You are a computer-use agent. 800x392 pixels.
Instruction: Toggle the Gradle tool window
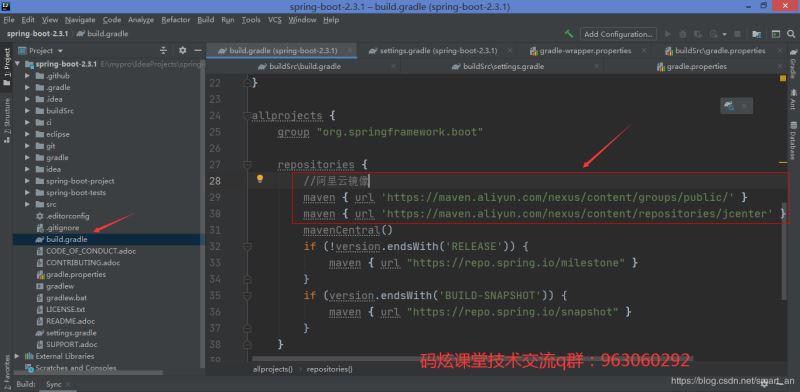(x=793, y=63)
